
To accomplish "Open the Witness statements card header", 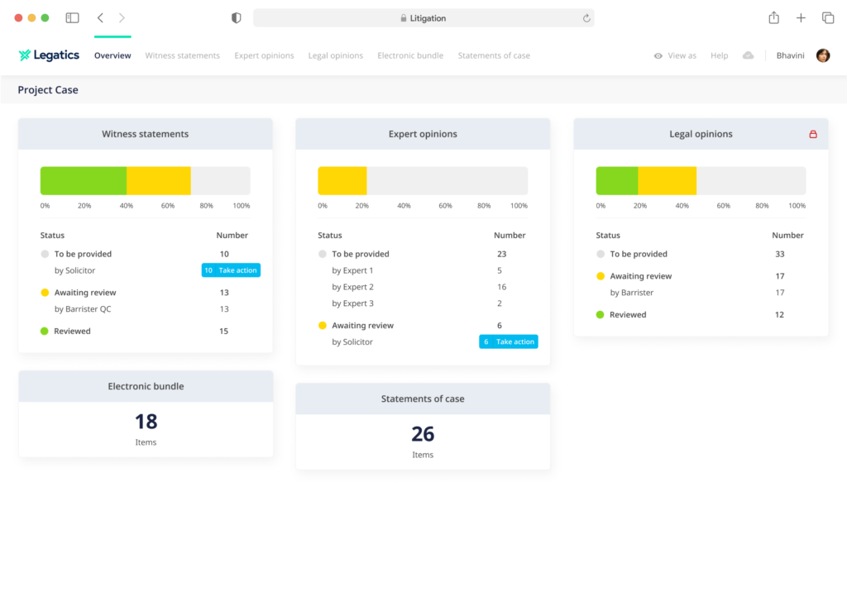I will pos(146,134).
